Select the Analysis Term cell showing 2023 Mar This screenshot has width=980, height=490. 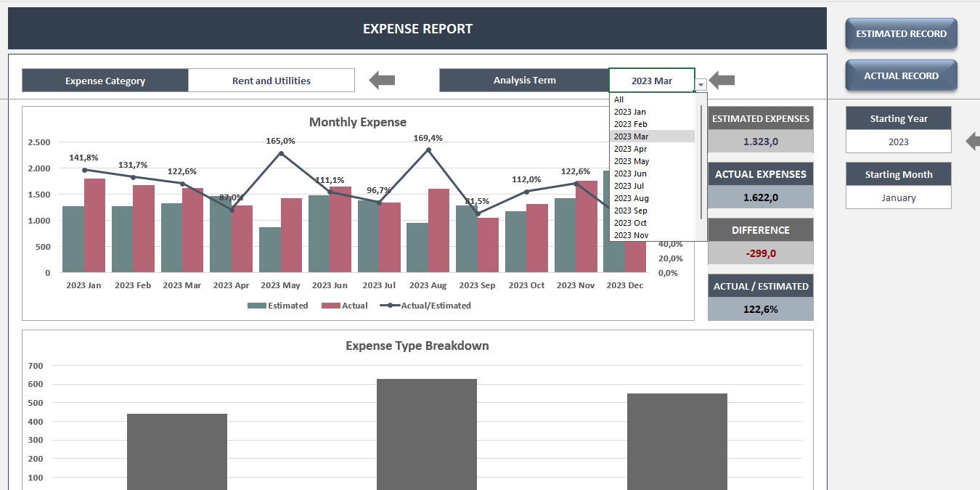(x=652, y=81)
